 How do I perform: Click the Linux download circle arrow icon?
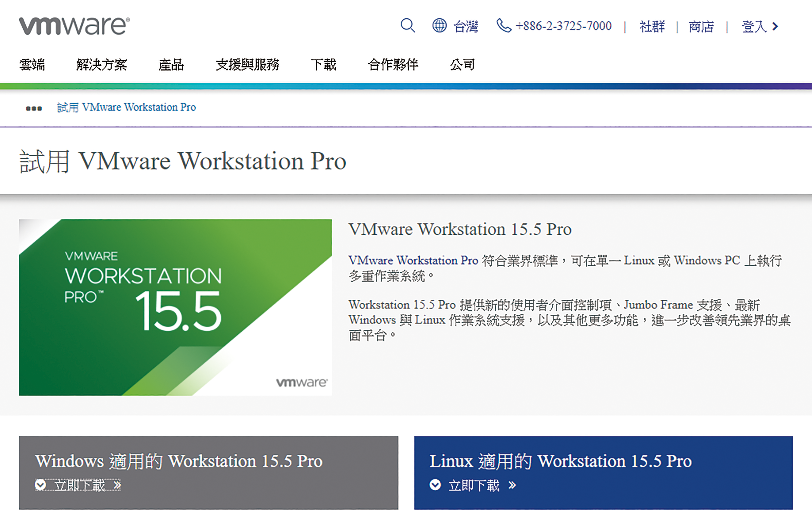pyautogui.click(x=435, y=484)
